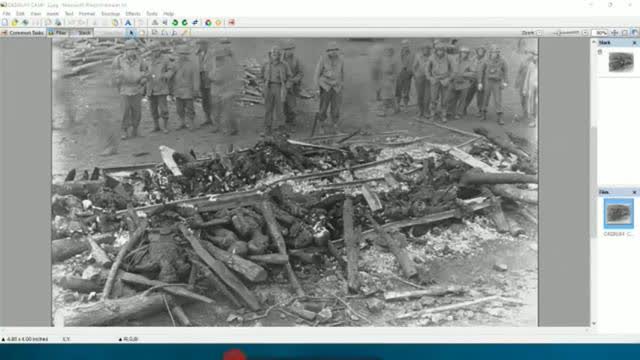Screen dimensions: 640x360
Task: Click the lock icon in Stack panel
Action: (x=600, y=52)
